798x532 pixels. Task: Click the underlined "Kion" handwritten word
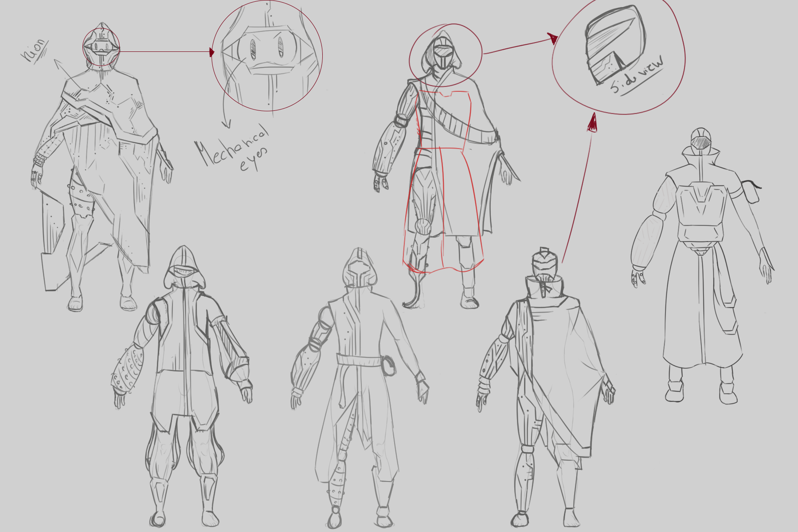pos(35,51)
